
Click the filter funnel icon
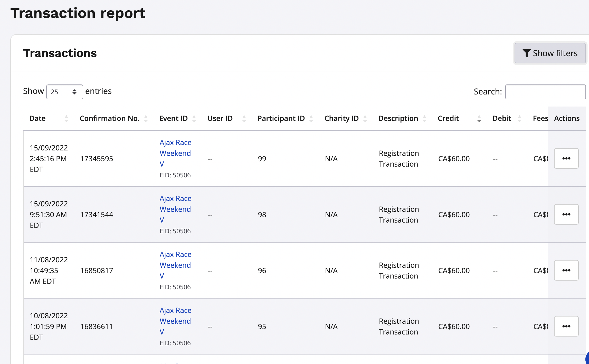[x=527, y=53]
